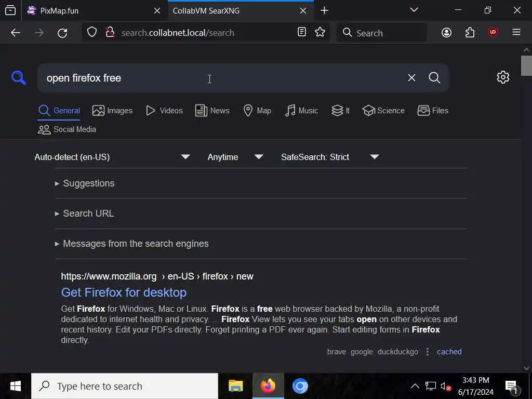Show hidden system tray icons
532x399 pixels.
[415, 386]
